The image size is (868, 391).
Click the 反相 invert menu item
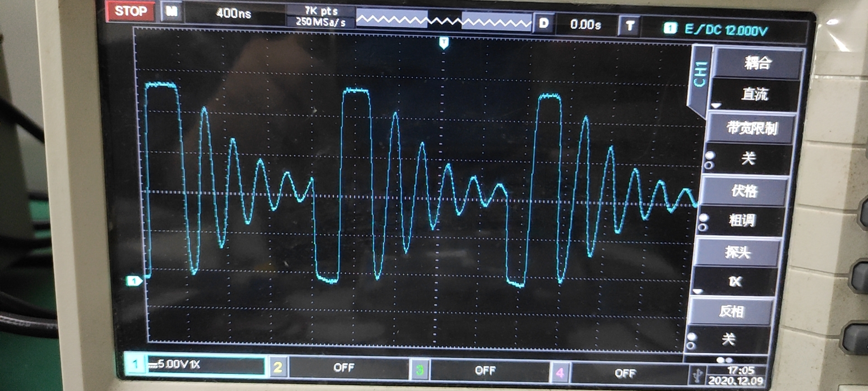(x=731, y=311)
